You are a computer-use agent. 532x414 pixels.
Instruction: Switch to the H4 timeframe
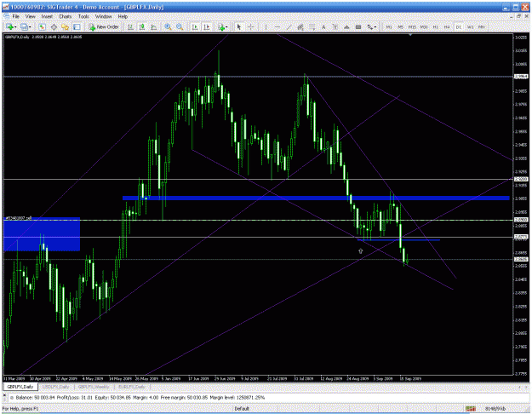click(x=447, y=26)
